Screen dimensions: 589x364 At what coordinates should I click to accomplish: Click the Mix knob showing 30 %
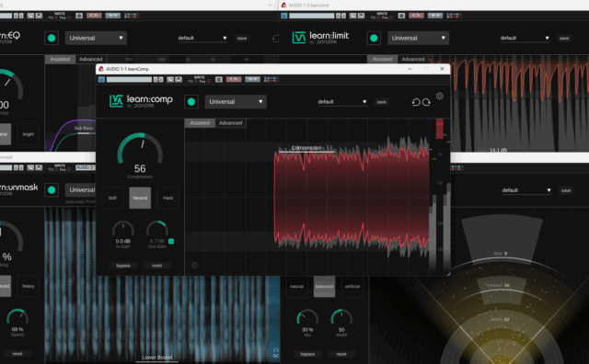307,318
